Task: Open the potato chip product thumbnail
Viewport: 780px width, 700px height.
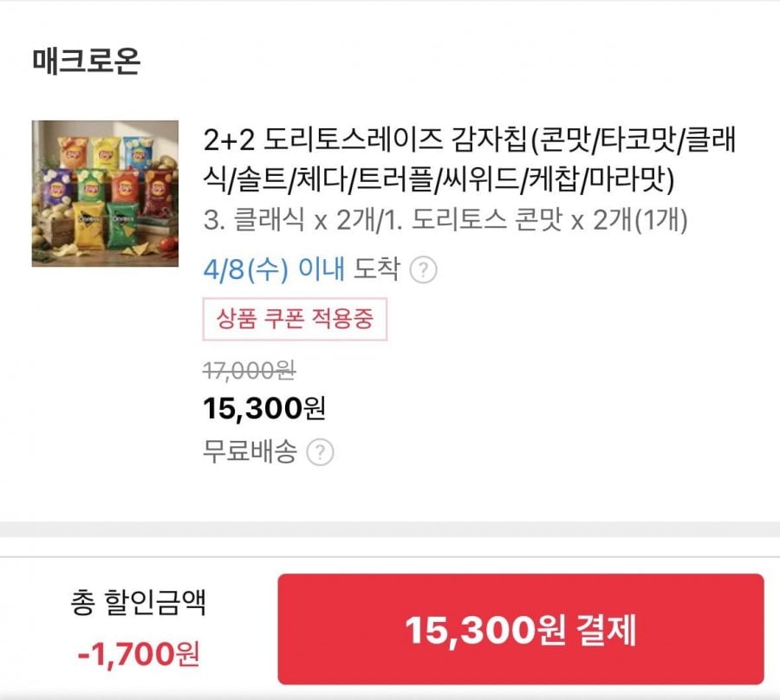Action: (105, 193)
